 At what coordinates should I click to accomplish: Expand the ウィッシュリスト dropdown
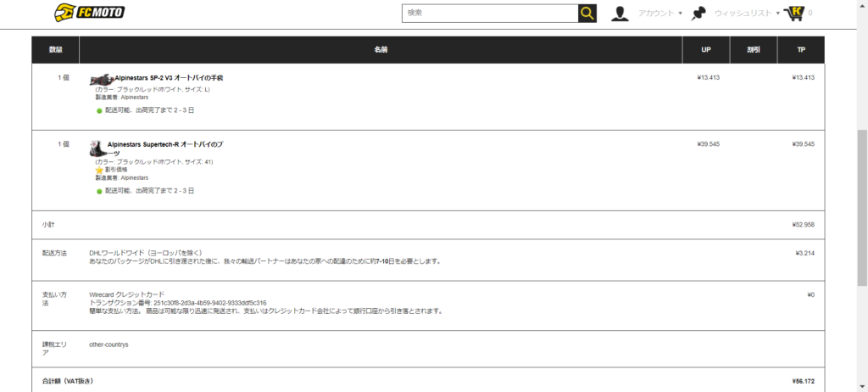[747, 14]
